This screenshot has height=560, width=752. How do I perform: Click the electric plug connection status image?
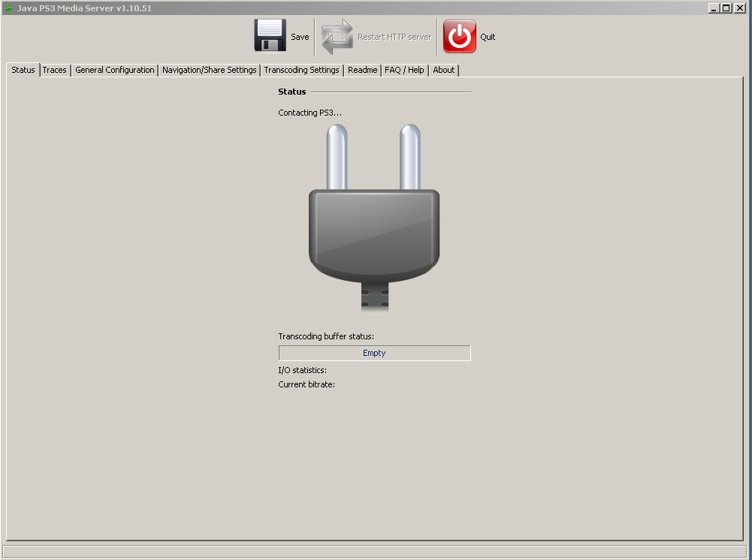coord(374,218)
